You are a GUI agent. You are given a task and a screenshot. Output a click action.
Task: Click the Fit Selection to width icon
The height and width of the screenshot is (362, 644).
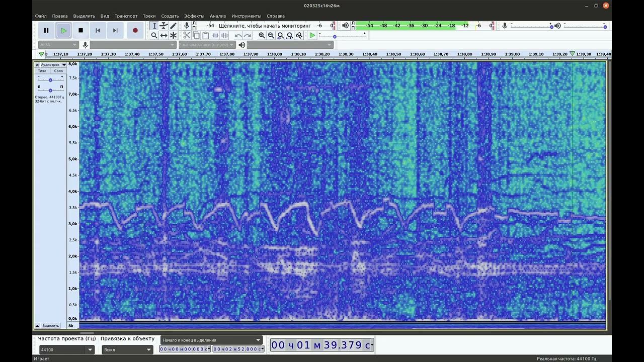281,35
